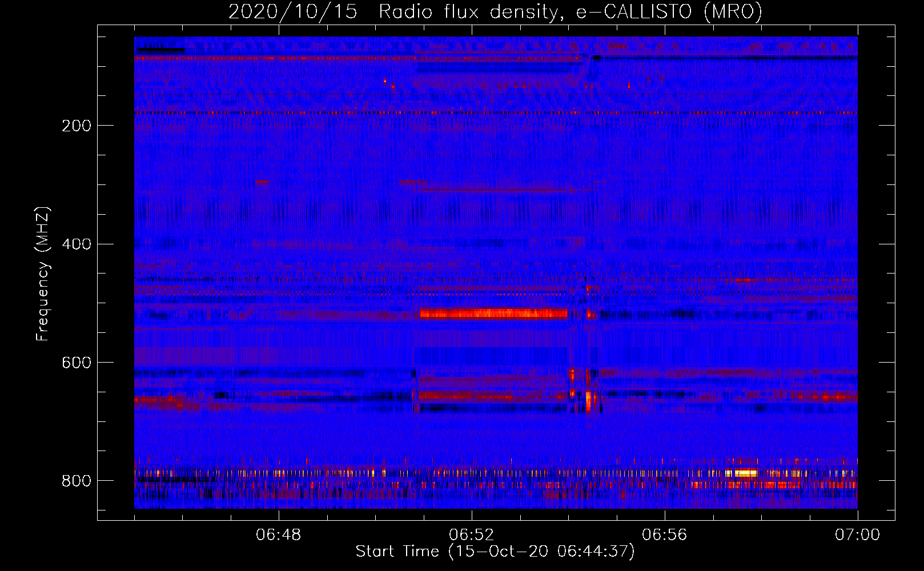Click the 'e-CALLISTO (MRO)' text in the title
The width and height of the screenshot is (924, 571).
pyautogui.click(x=669, y=12)
